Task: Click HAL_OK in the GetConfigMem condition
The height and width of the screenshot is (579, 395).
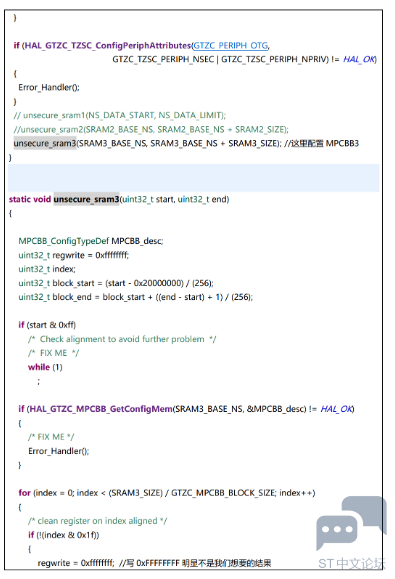Action: pos(337,409)
